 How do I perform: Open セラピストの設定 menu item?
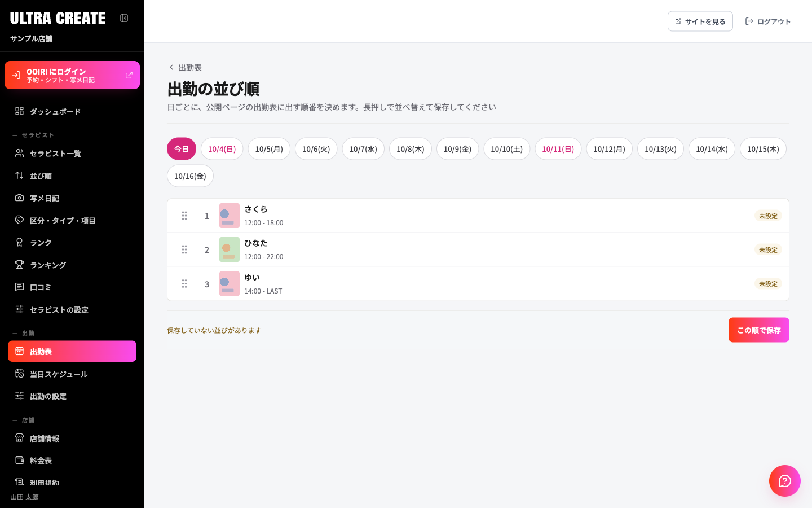point(72,309)
